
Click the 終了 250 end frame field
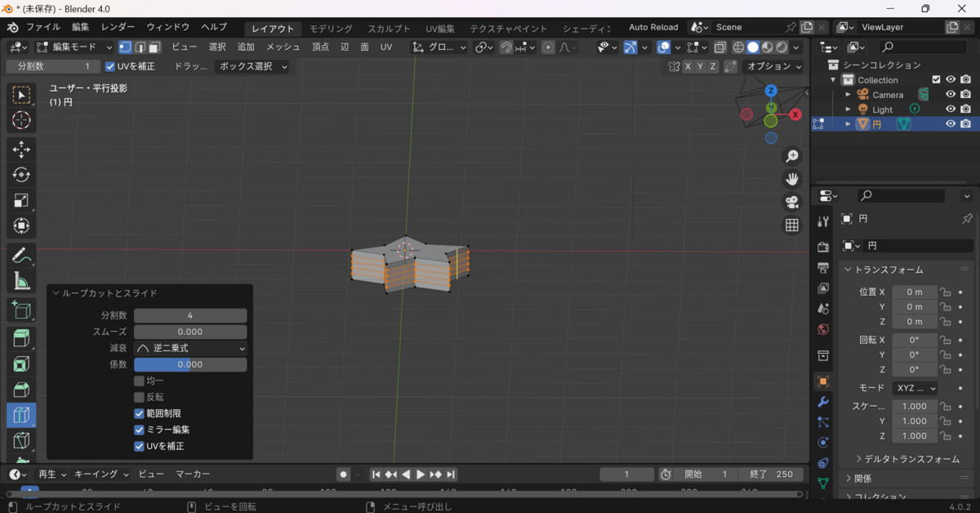[771, 474]
